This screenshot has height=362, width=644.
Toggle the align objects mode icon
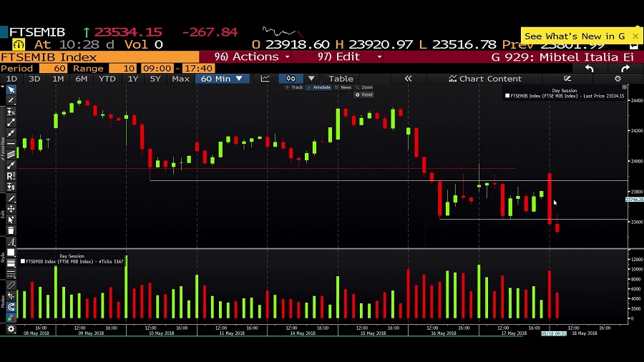point(11,296)
